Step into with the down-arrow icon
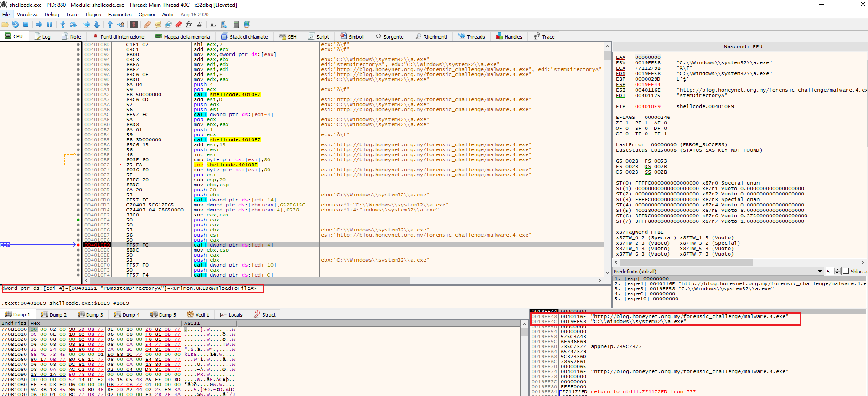The height and width of the screenshot is (396, 868). 62,25
